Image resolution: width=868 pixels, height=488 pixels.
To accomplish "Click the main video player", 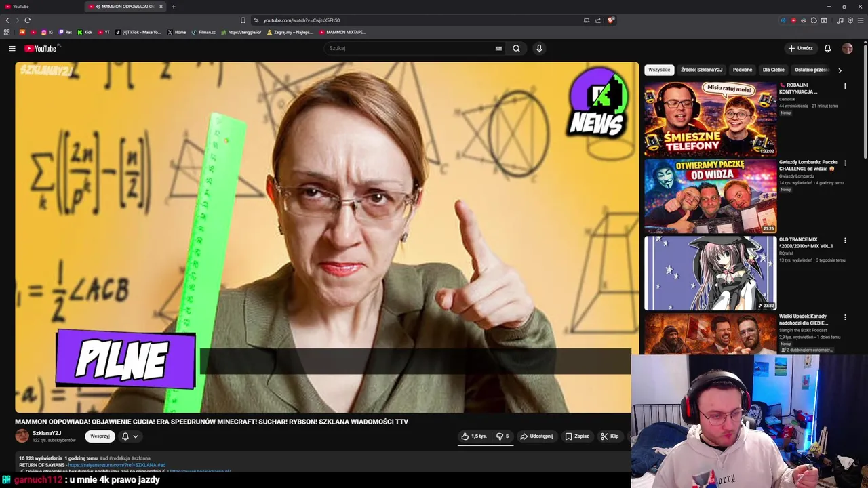I will (327, 237).
